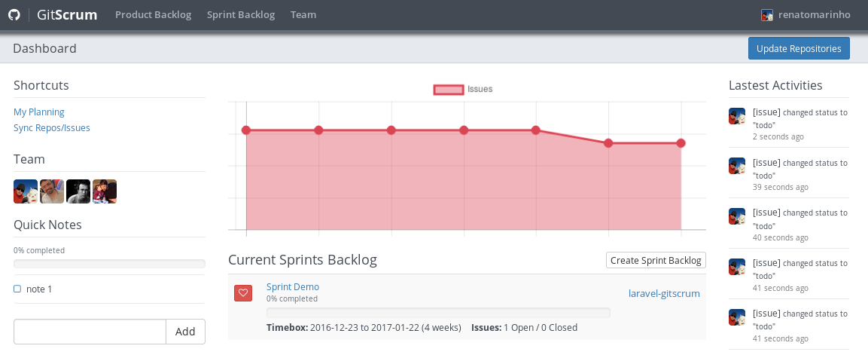Toggle the Issues legend swatch in chart
This screenshot has width=868, height=358.
449,89
